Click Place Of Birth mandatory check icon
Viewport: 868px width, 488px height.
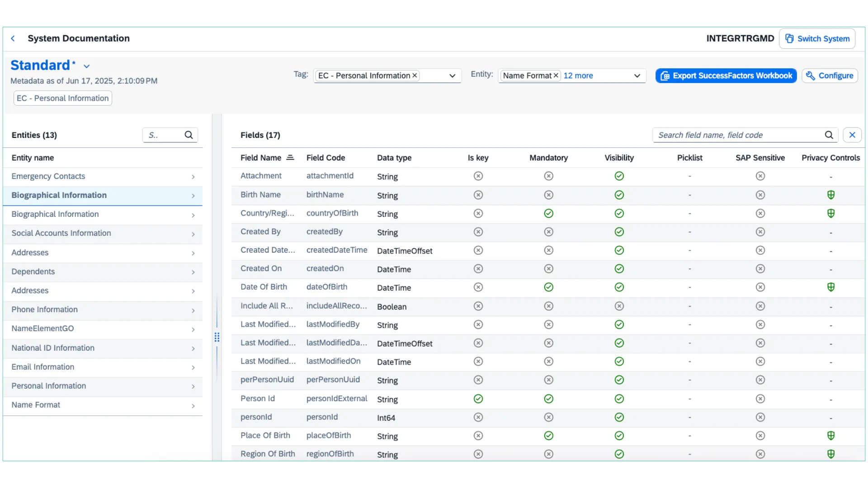click(548, 436)
